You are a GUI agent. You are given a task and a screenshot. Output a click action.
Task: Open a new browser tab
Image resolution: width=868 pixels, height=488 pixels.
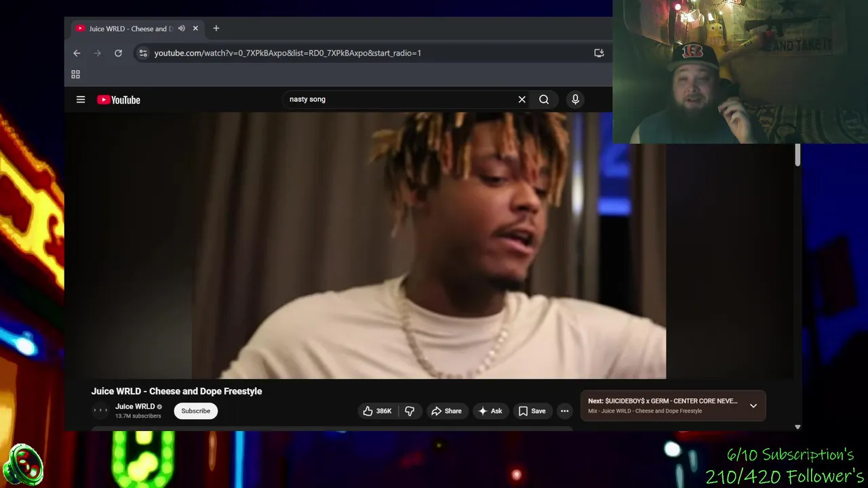click(x=216, y=28)
